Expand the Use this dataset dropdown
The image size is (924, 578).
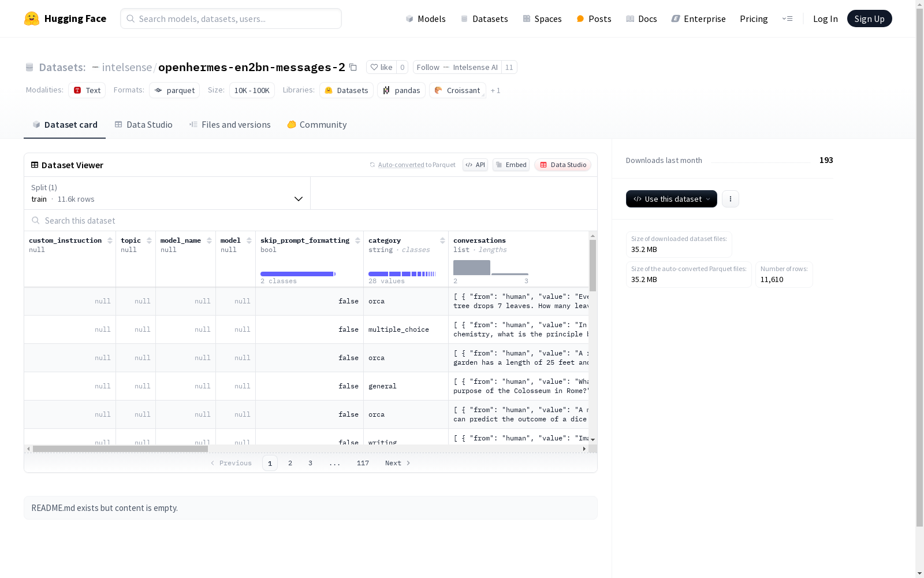[672, 199]
